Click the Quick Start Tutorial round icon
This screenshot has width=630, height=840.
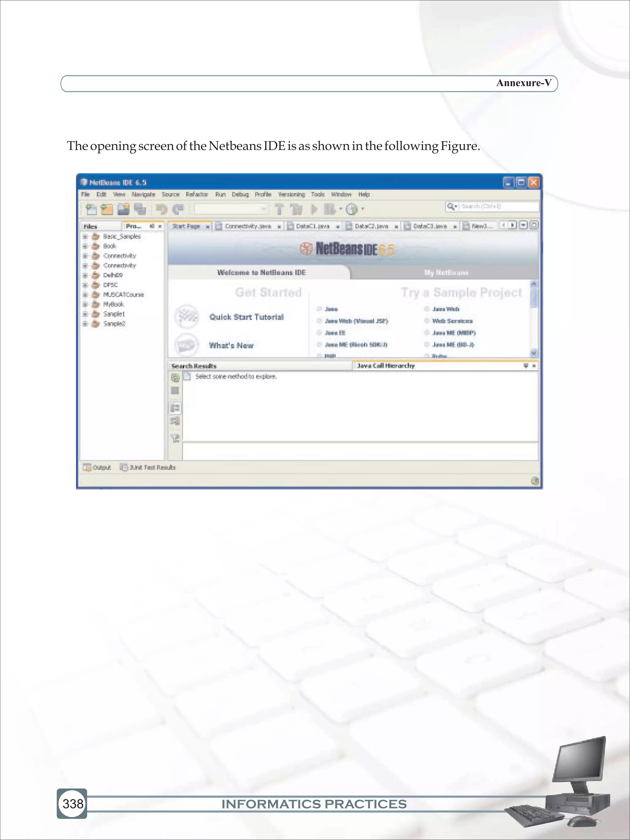187,316
